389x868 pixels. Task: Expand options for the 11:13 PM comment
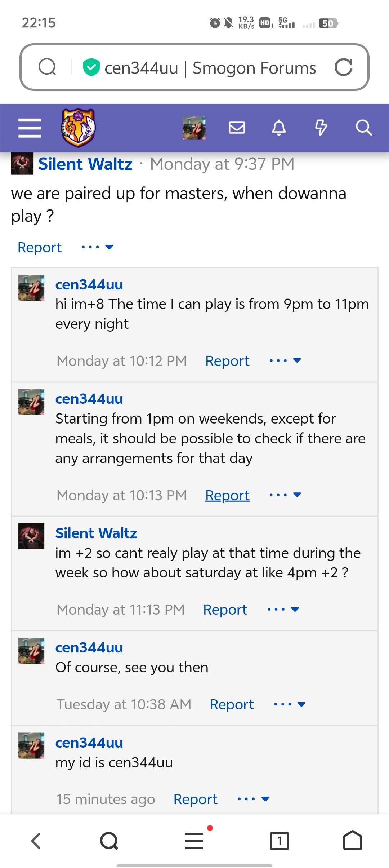pos(283,609)
